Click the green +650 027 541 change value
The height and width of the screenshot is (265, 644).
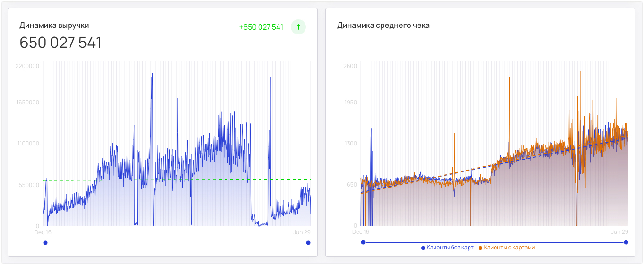[261, 27]
